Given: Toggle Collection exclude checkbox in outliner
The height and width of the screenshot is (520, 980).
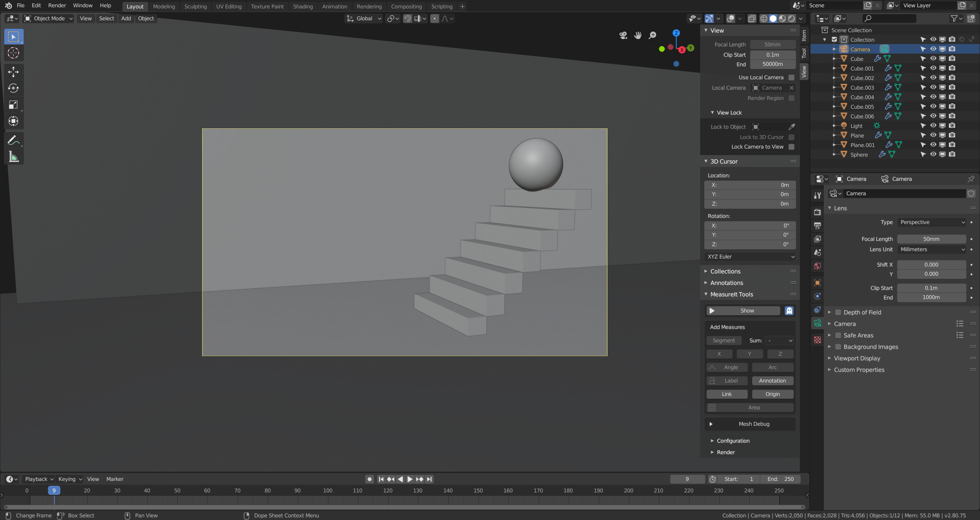Looking at the screenshot, I should pyautogui.click(x=835, y=39).
